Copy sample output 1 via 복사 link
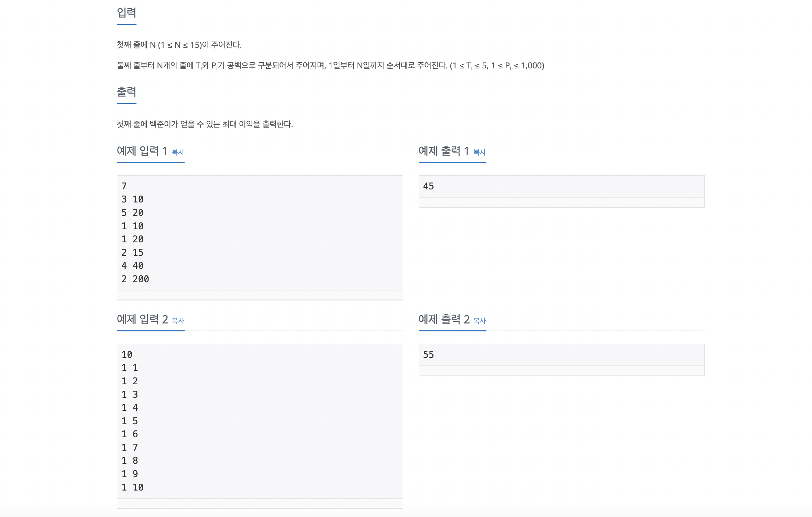The width and height of the screenshot is (812, 517). click(x=480, y=152)
